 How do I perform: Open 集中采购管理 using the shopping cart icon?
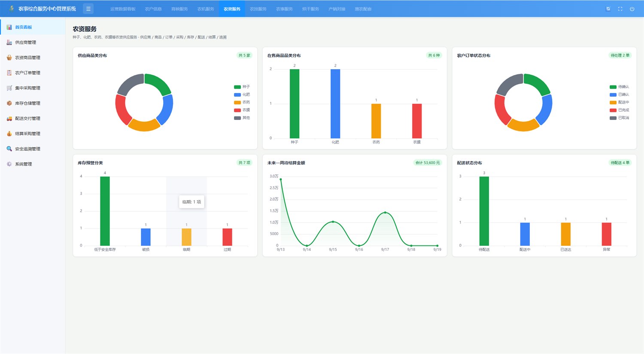[x=9, y=88]
